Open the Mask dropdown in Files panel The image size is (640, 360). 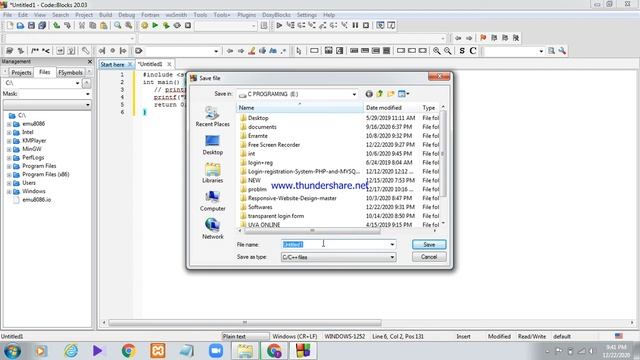(x=88, y=94)
